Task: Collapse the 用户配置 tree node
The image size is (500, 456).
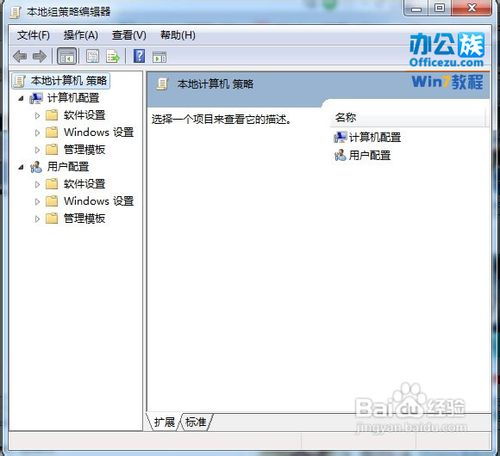Action: click(21, 167)
